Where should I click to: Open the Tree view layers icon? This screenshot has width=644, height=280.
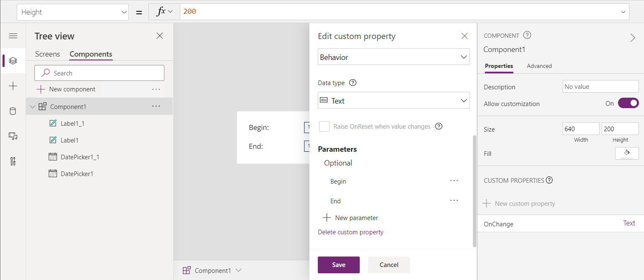13,61
